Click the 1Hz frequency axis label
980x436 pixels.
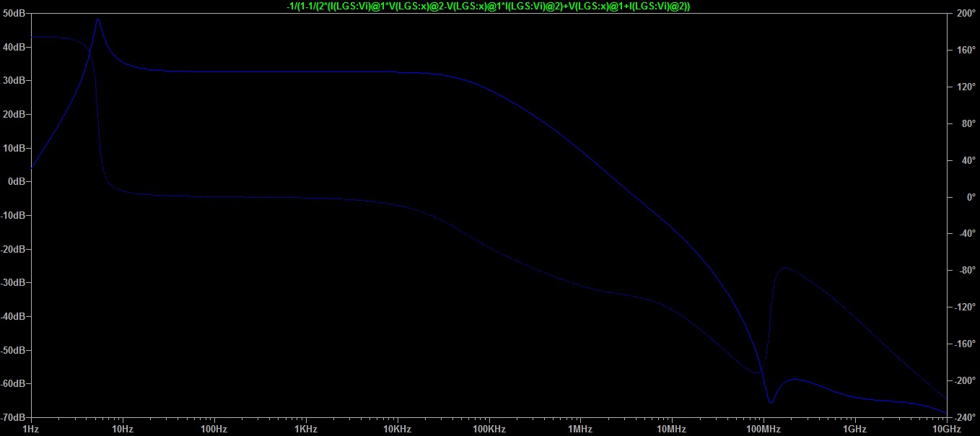coord(31,429)
